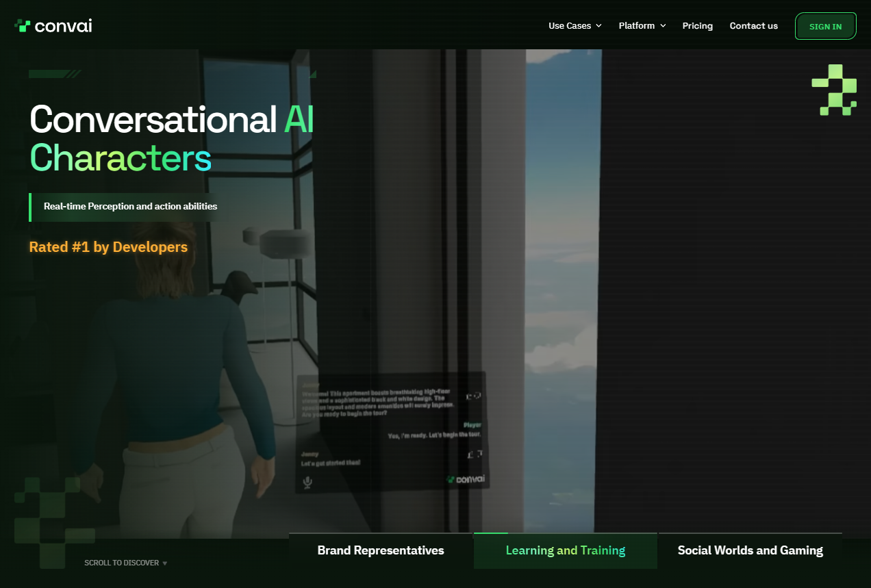This screenshot has width=871, height=588.
Task: Open the Social Worlds and Gaming tab
Action: coord(750,550)
